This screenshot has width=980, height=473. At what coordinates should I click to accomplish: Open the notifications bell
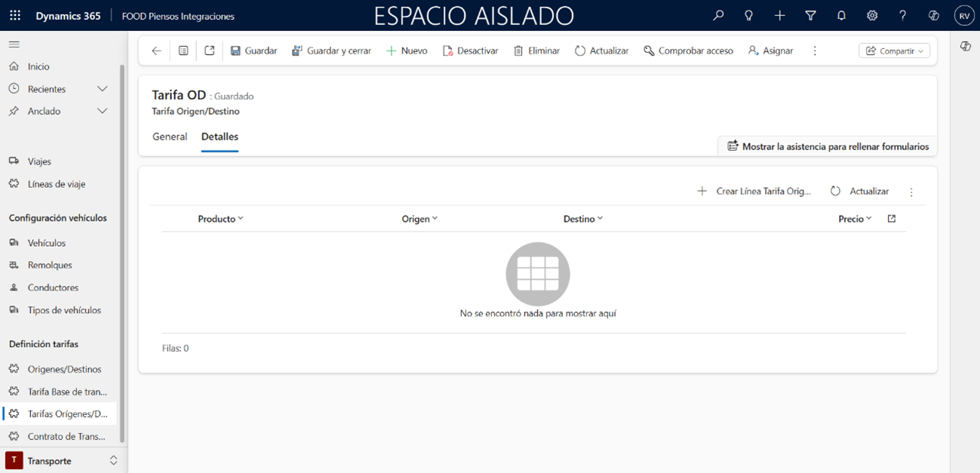pos(841,15)
